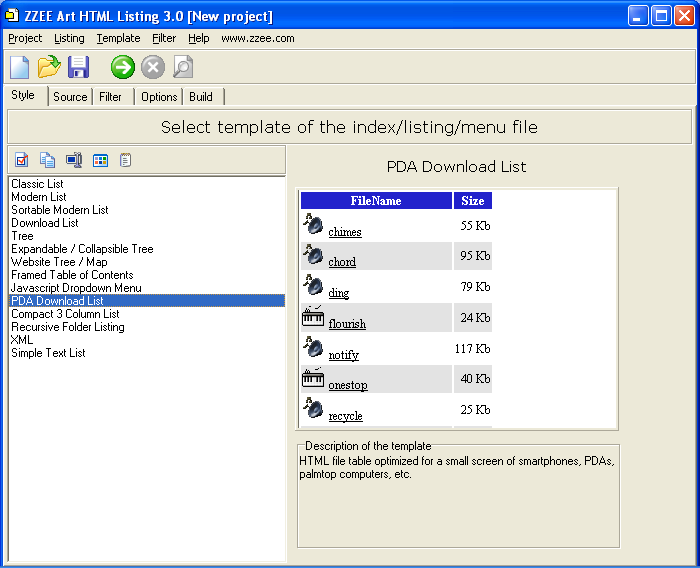Choose Sortable Modern List template
Viewport: 700px width, 568px height.
(x=60, y=210)
